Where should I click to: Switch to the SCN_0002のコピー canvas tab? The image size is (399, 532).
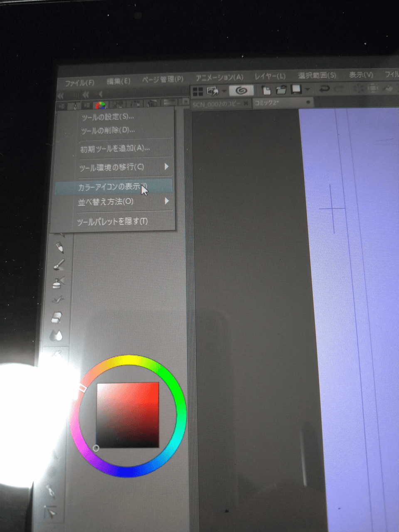[x=217, y=104]
